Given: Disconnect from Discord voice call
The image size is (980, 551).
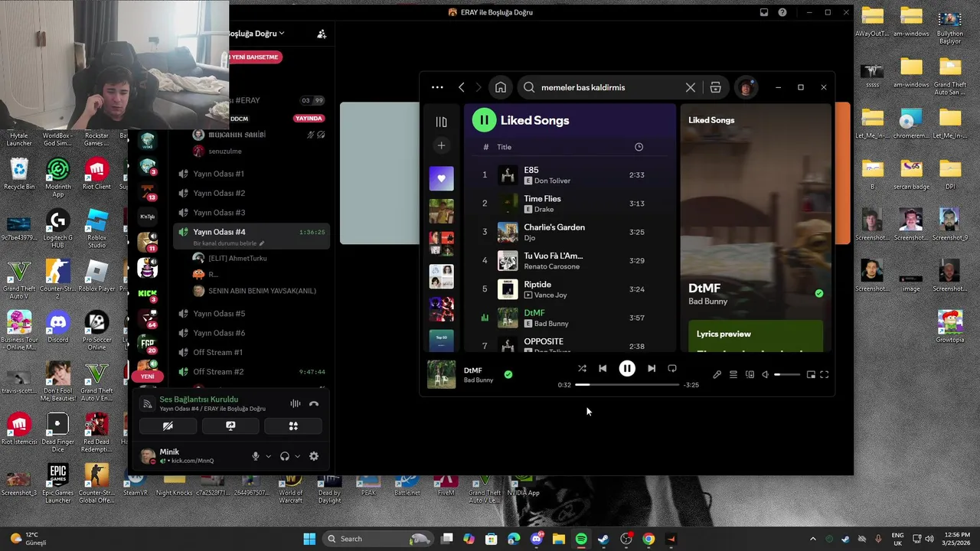Looking at the screenshot, I should [314, 403].
